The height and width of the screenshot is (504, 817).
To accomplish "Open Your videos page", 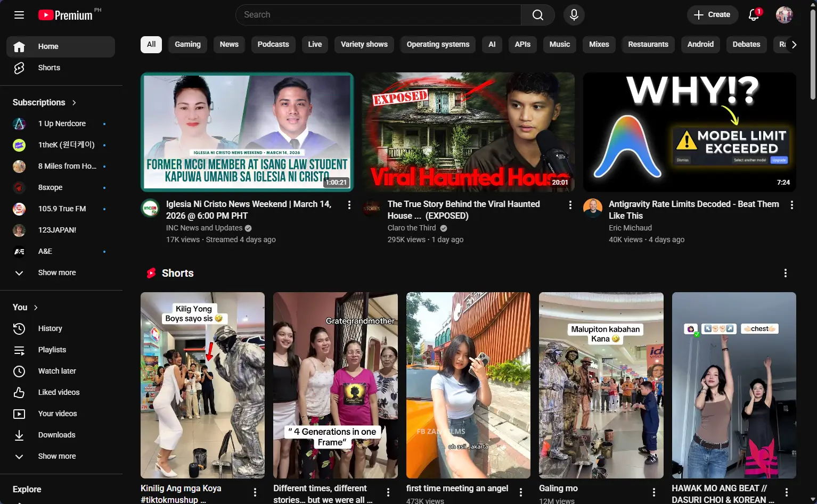I will click(61, 414).
